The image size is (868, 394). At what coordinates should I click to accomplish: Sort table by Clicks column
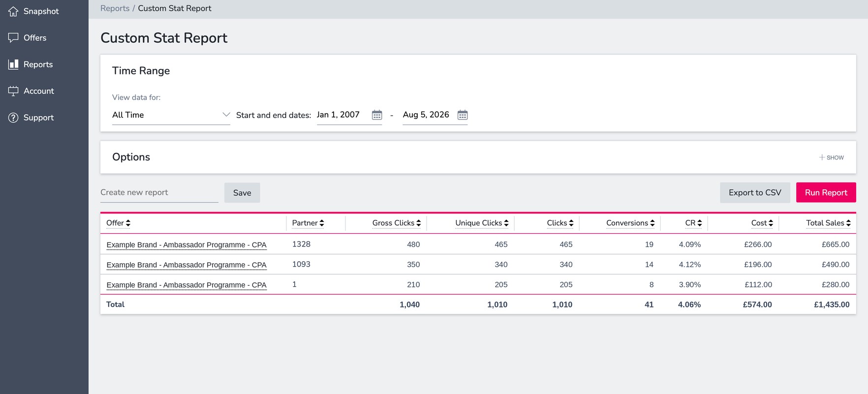[560, 223]
